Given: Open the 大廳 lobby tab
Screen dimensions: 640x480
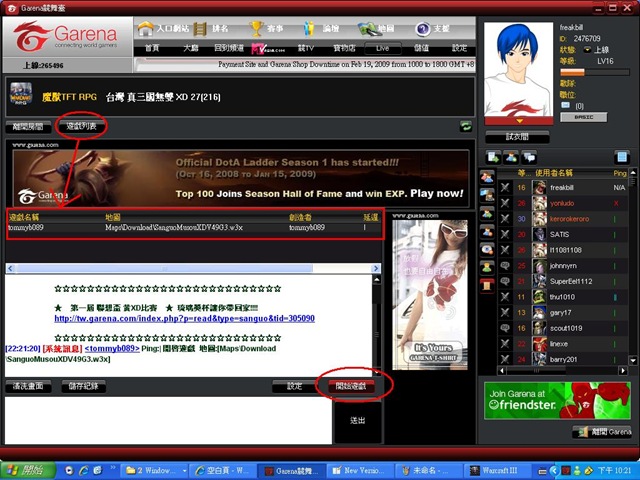Looking at the screenshot, I should tap(190, 48).
